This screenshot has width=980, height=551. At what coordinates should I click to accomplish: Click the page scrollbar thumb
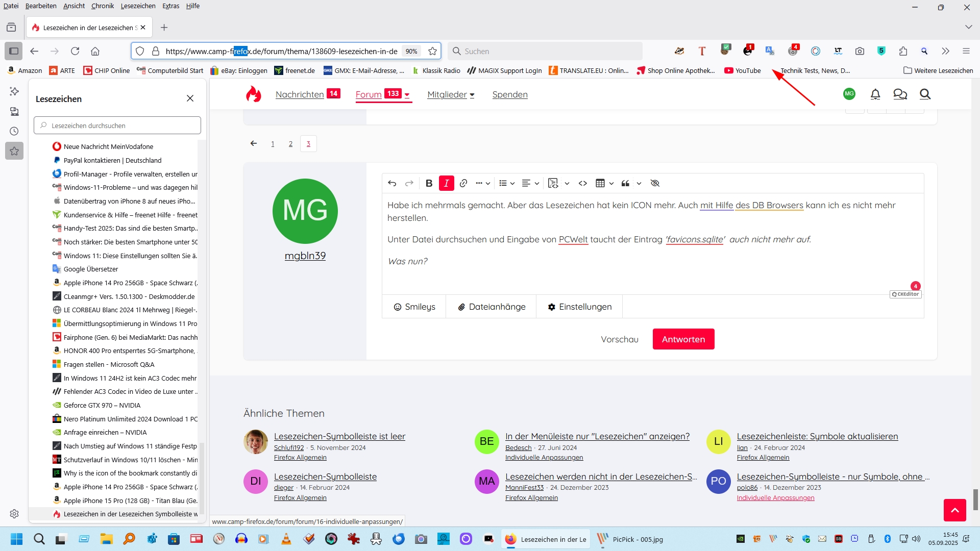(975, 499)
